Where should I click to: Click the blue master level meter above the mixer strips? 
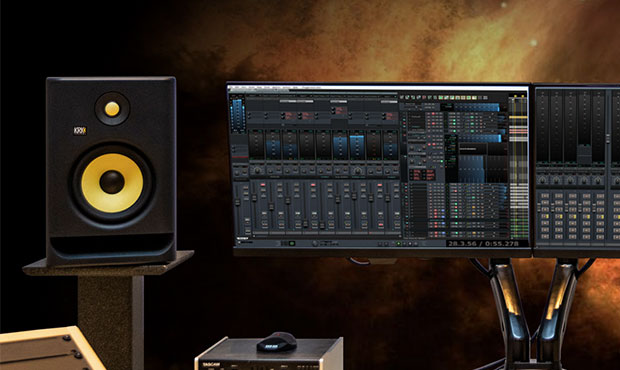point(237,114)
